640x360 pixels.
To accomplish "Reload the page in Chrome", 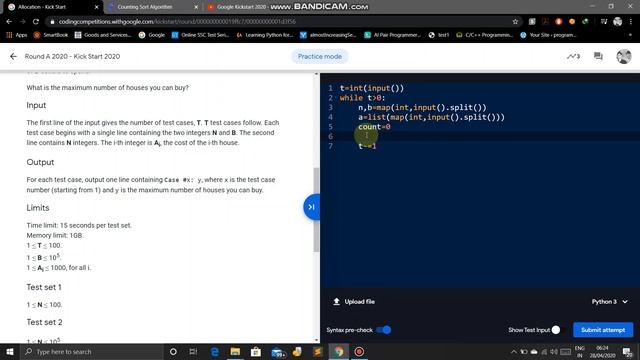I will tap(36, 22).
